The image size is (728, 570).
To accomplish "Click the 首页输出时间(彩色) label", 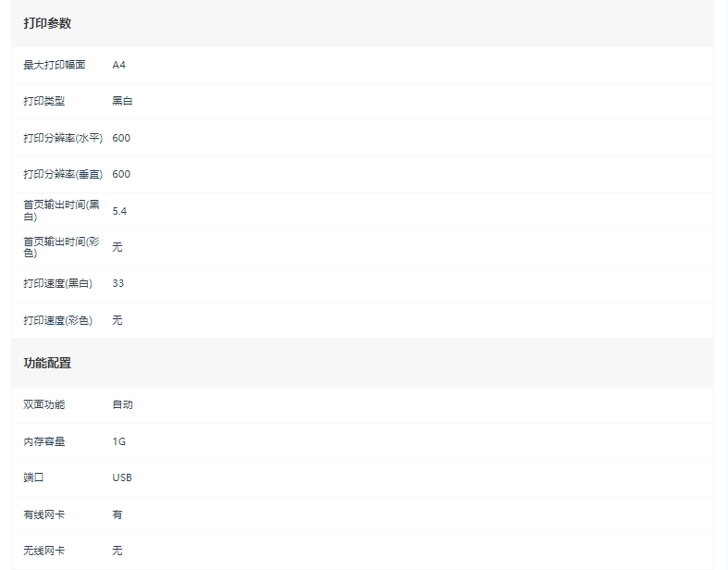I will (61, 247).
